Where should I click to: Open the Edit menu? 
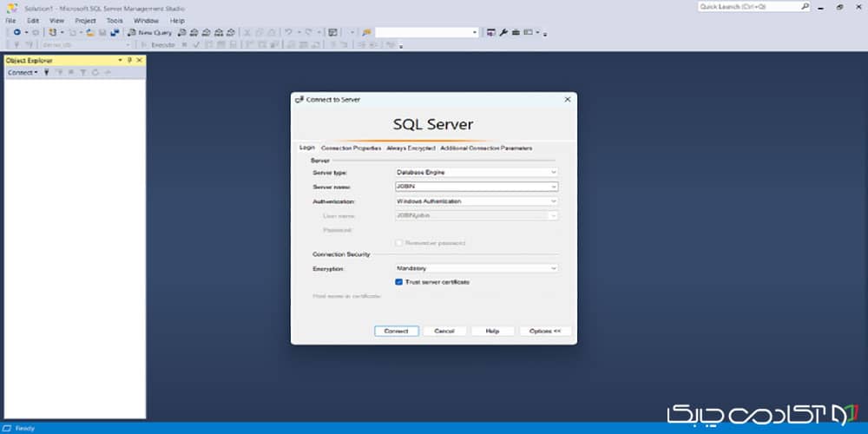(33, 21)
